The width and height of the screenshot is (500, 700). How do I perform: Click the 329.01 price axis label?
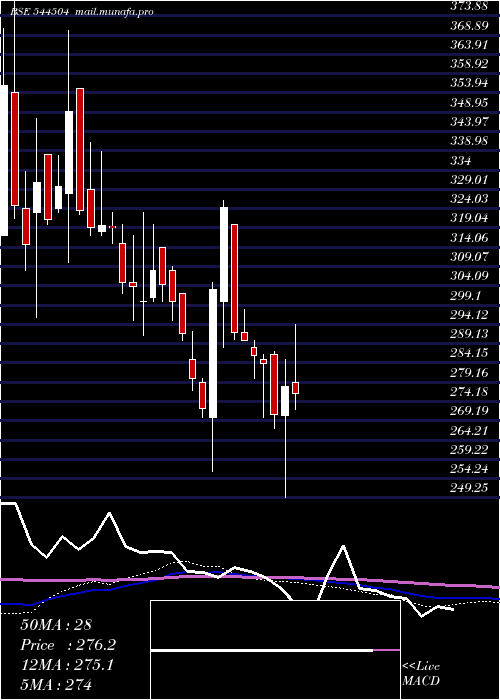469,179
